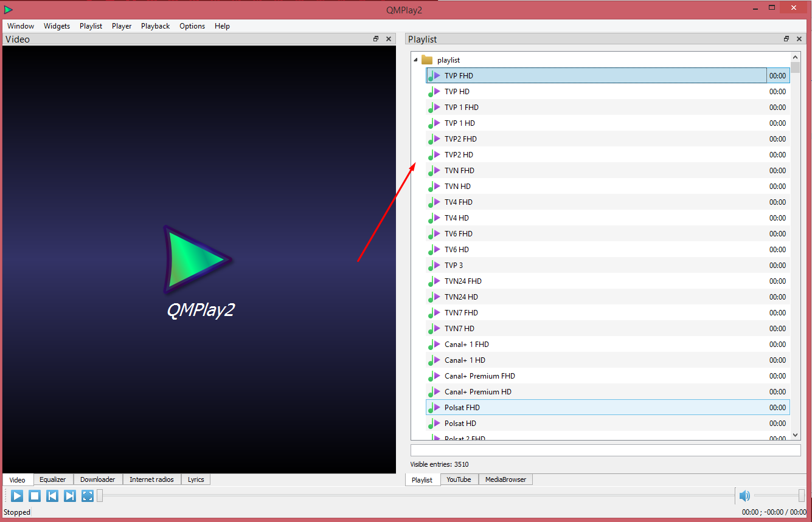This screenshot has height=522, width=812.
Task: Toggle fullscreen mode icon
Action: pos(88,496)
